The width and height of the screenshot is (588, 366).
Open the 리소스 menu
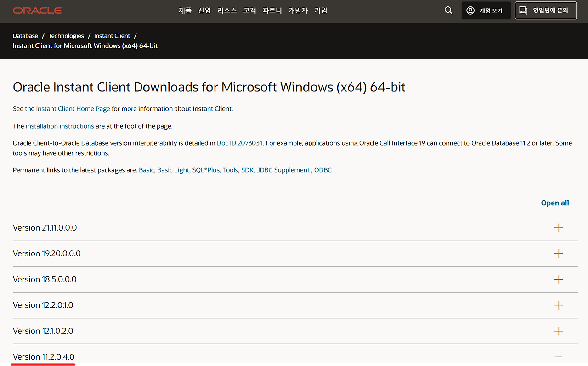[x=227, y=11]
